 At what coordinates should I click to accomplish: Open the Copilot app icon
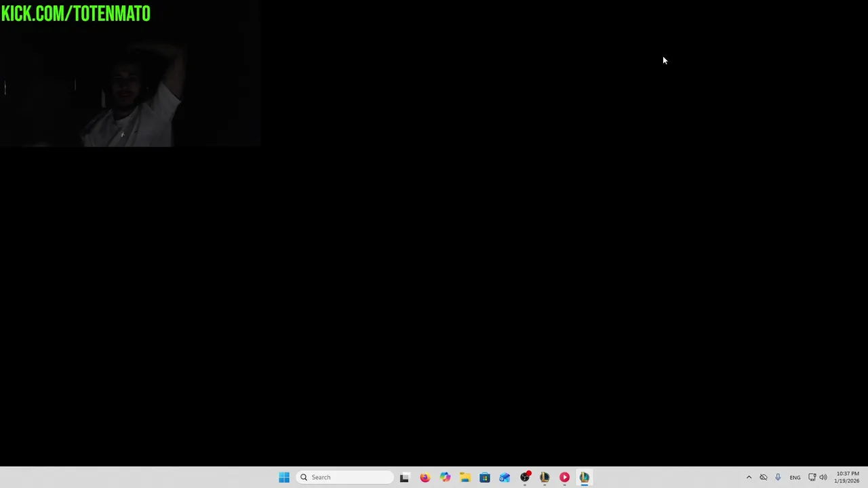point(445,477)
